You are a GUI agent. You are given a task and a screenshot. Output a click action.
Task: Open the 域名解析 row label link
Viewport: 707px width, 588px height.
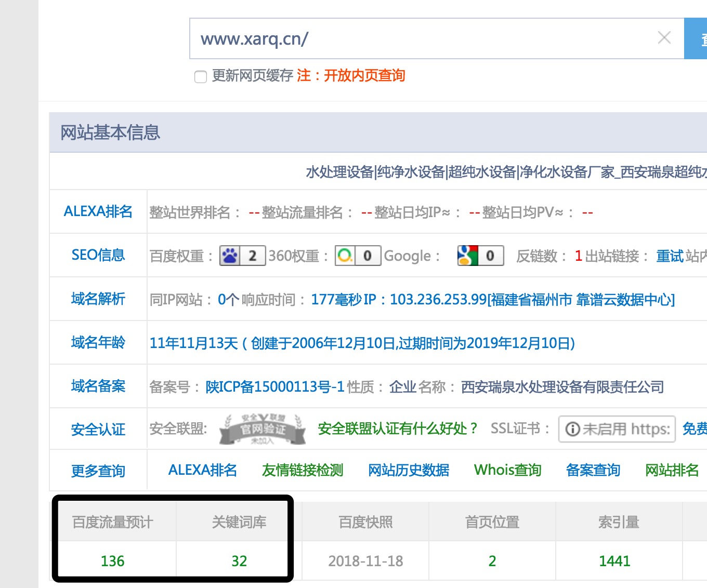pos(98,299)
